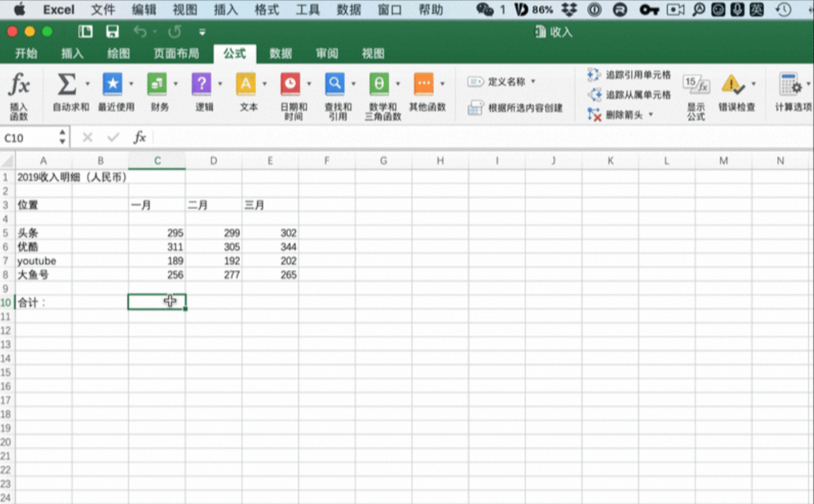Open the Text functions icon
Screen dimensions: 814x504
click(x=246, y=84)
